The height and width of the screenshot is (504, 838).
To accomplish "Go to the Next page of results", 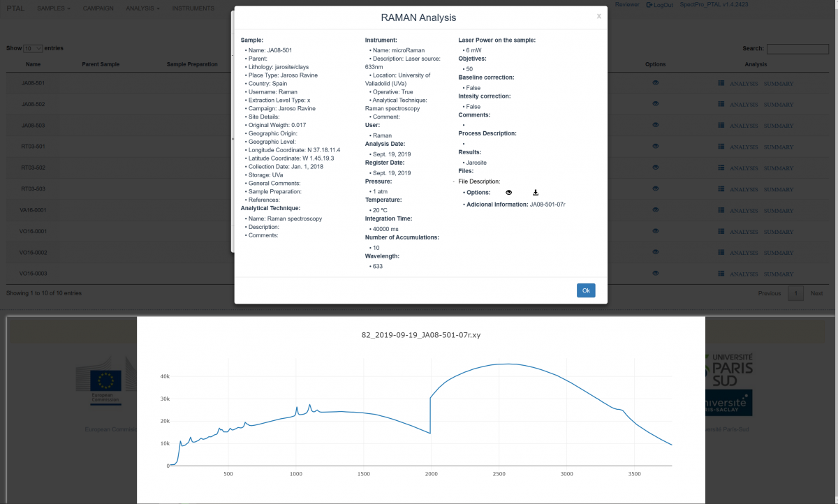I will [816, 293].
